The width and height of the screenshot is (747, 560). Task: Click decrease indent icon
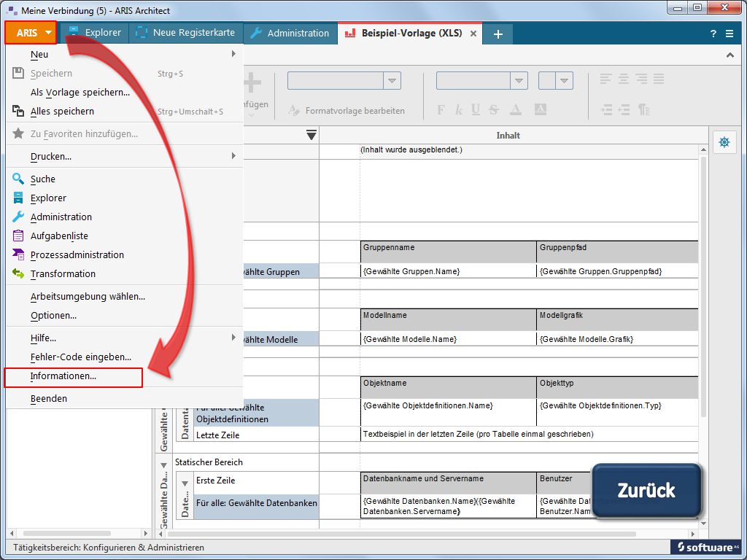[x=624, y=110]
